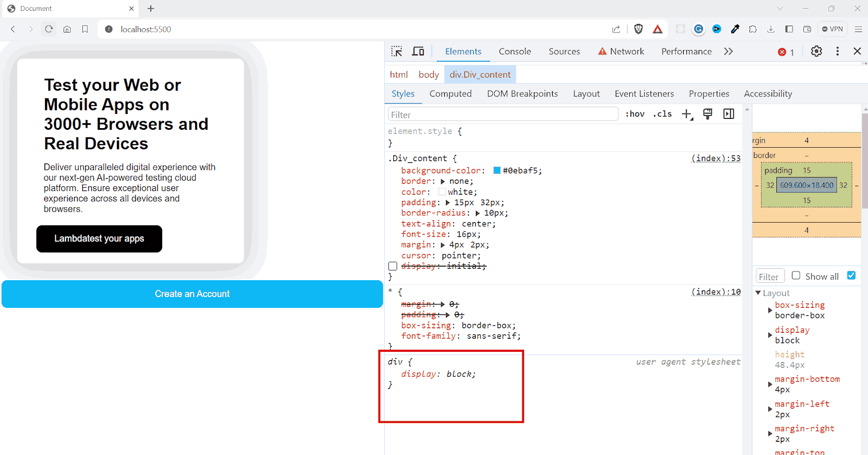Click the background-color #0ebaf5 color swatch
Viewport: 868px width, 455px height.
[x=497, y=170]
